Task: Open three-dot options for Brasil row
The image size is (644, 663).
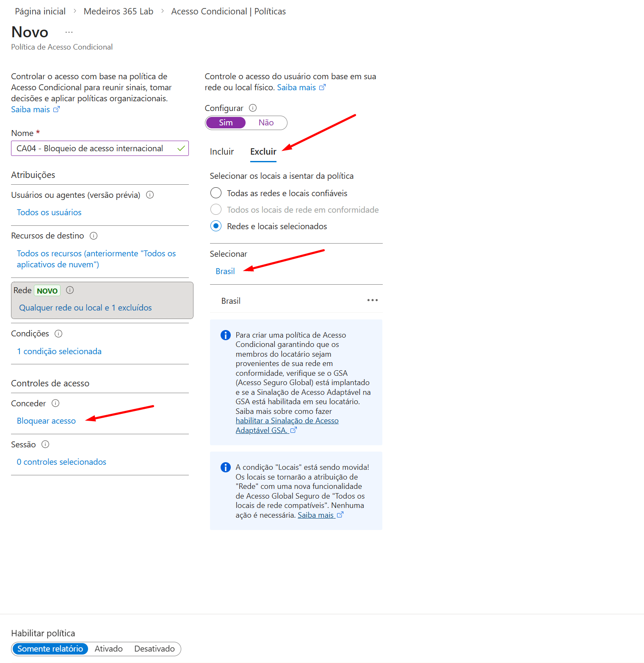Action: point(372,300)
